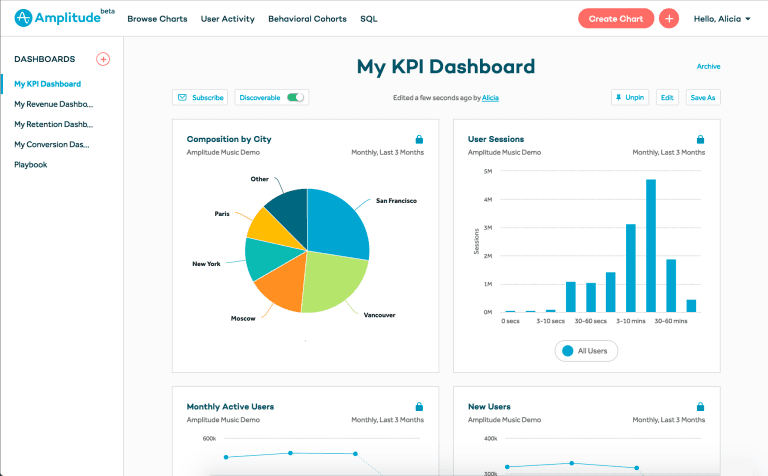Screen dimensions: 768x476
Task: Click the Save As button
Action: [x=703, y=97]
